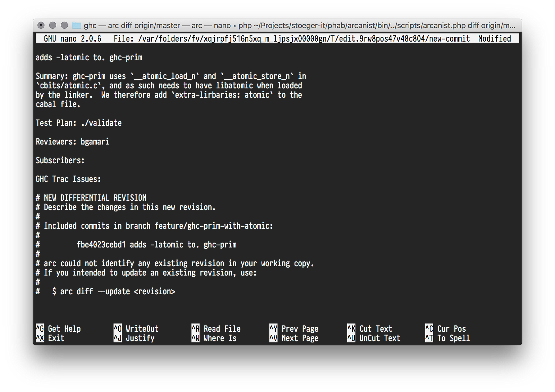Zoom the terminal window to full size
Image resolution: width=555 pixels, height=392 pixels.
click(64, 25)
